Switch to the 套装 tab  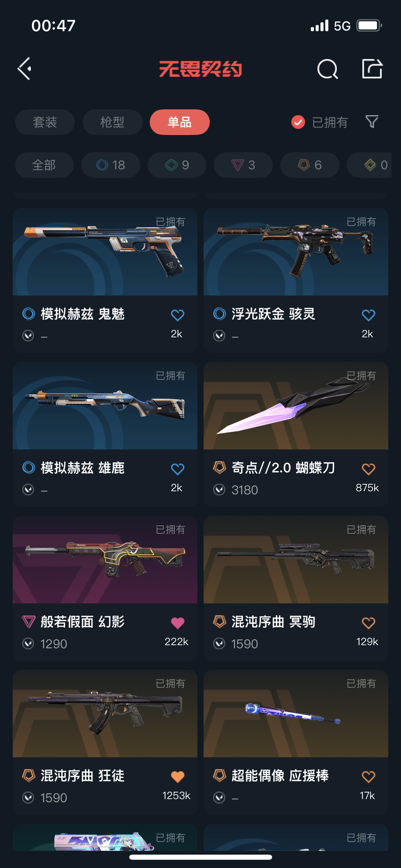tap(45, 122)
